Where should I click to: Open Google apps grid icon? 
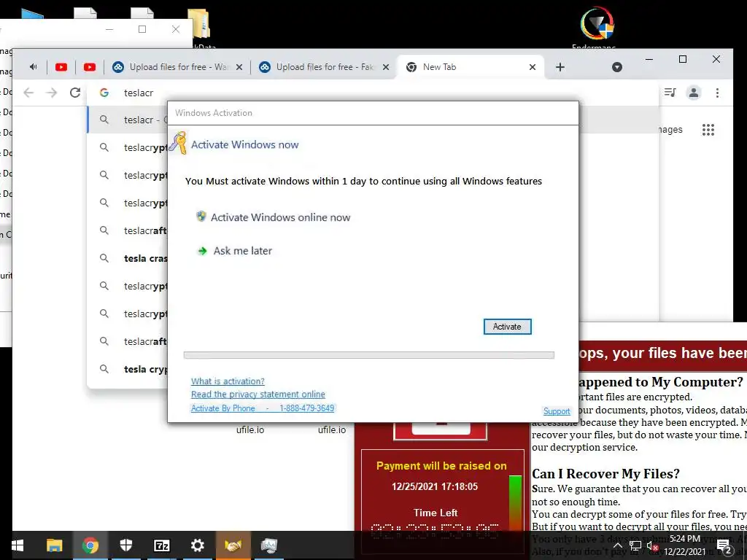tap(708, 130)
